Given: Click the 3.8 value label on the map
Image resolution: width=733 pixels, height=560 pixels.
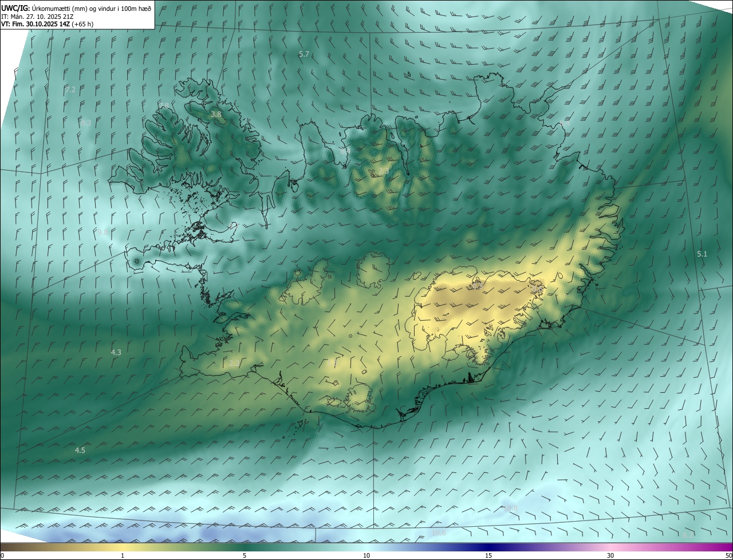Looking at the screenshot, I should tap(216, 115).
